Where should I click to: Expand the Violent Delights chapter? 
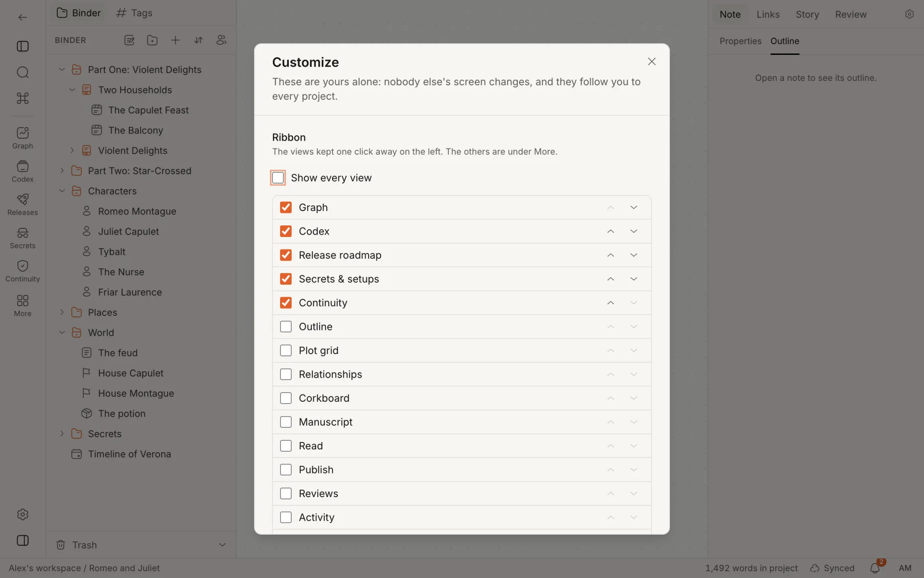click(72, 150)
